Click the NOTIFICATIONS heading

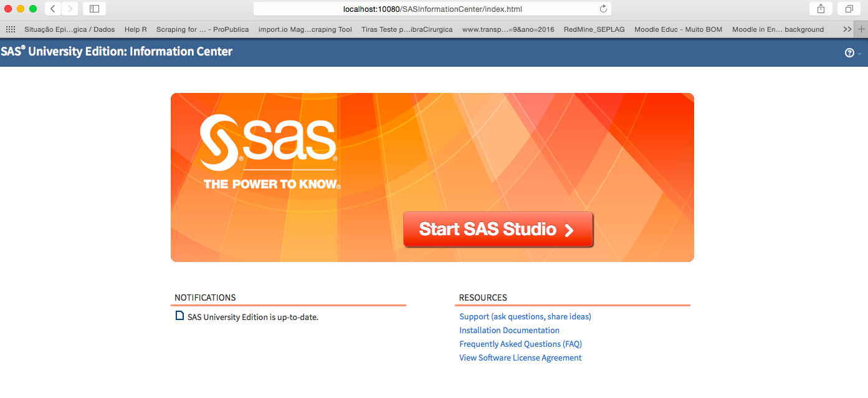205,298
